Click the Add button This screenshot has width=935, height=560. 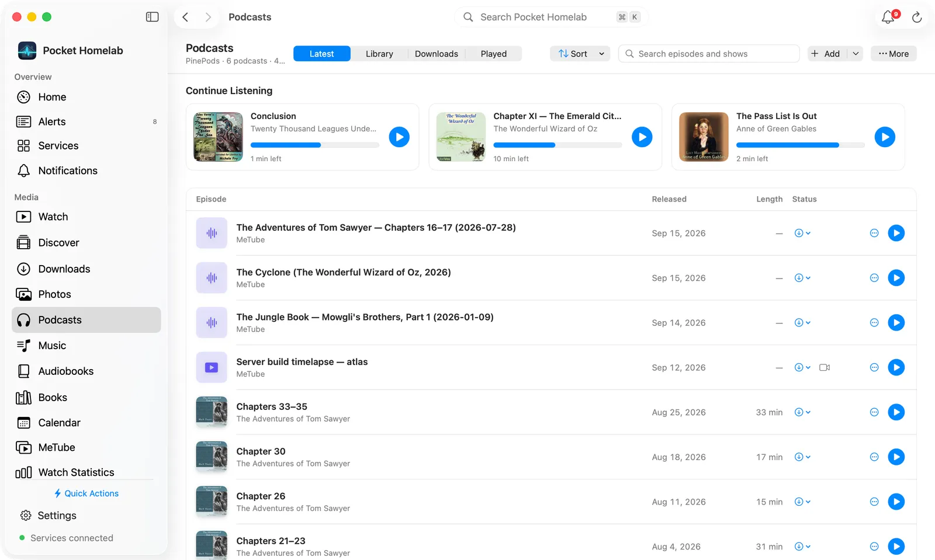[827, 54]
